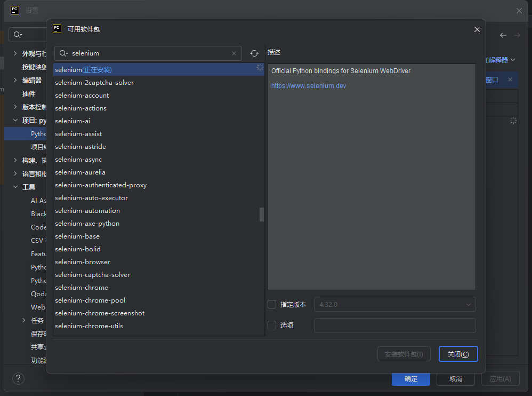Expand the 语言和框架 settings node
532x396 pixels.
(x=15, y=173)
